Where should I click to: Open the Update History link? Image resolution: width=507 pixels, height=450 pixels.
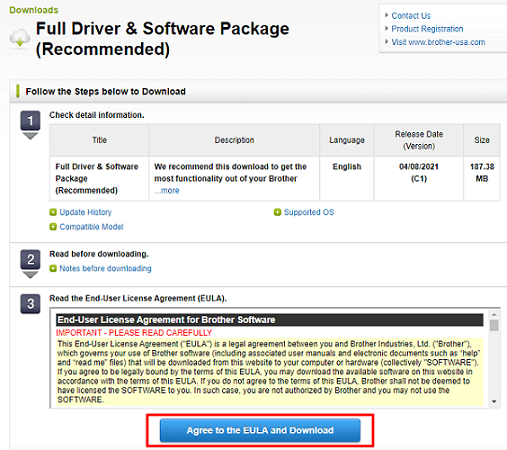[x=86, y=212]
